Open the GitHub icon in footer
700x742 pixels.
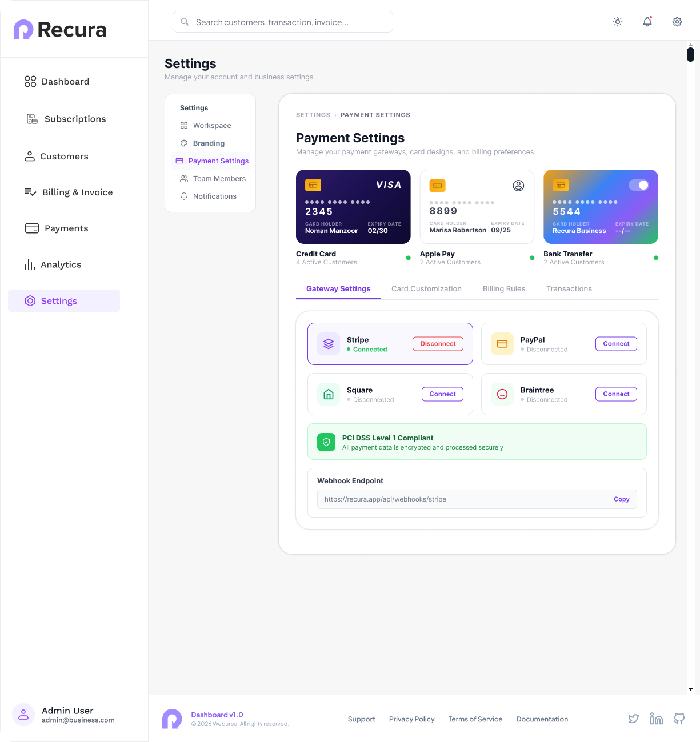point(679,719)
